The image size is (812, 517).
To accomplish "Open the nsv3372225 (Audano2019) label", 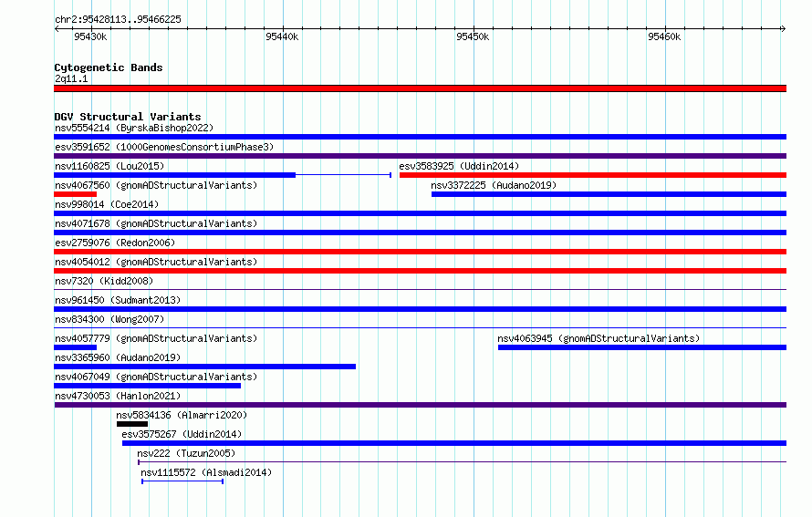I will point(494,185).
